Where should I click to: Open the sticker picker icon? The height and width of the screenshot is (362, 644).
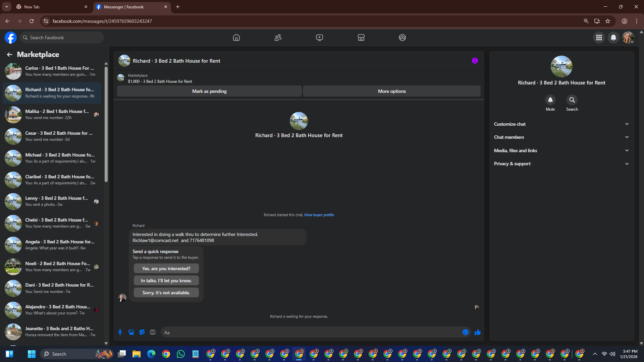(x=142, y=332)
